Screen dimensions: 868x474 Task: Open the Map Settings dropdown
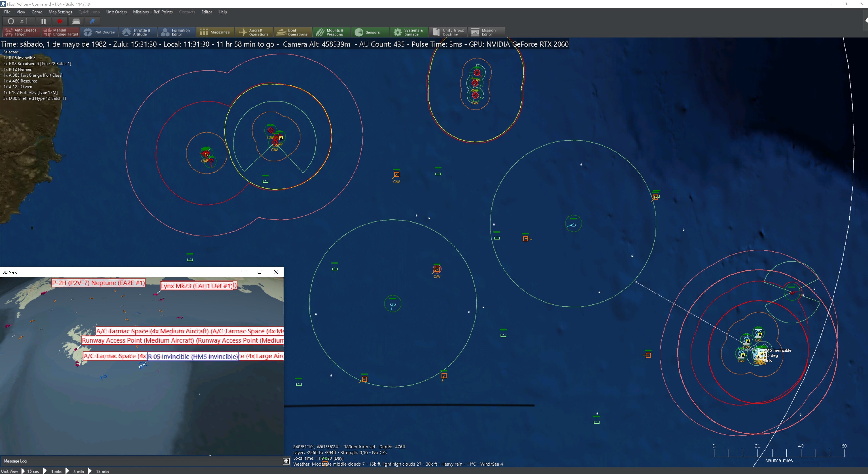pos(60,12)
